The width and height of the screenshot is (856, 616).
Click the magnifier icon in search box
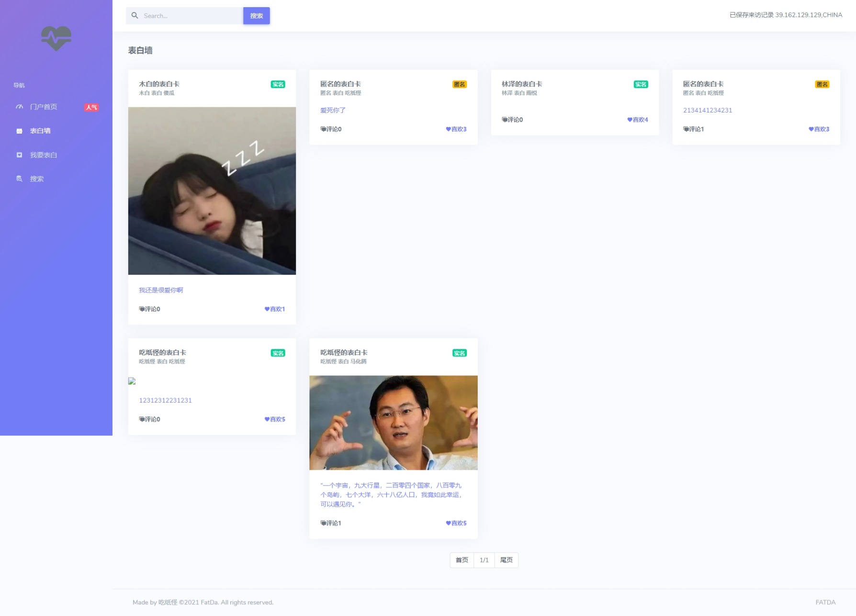click(x=135, y=16)
